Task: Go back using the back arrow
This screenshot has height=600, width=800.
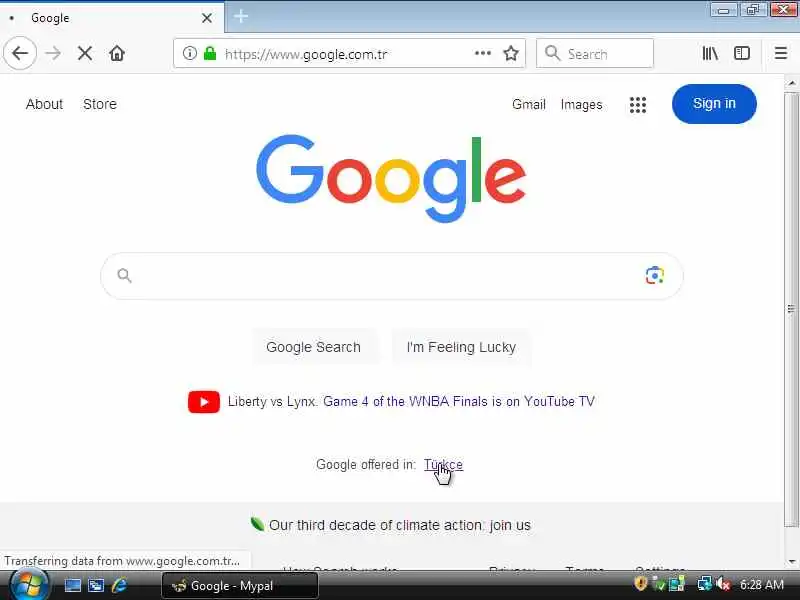Action: 20,53
